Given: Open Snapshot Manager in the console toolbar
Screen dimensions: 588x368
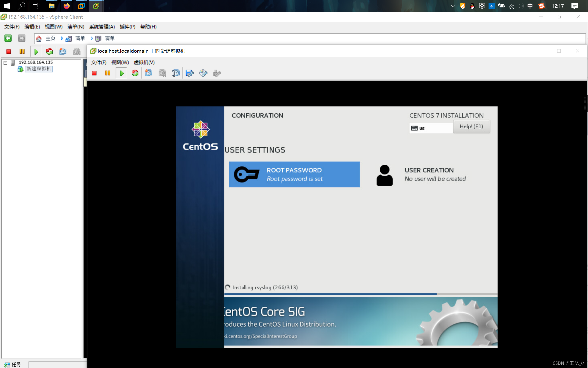Looking at the screenshot, I should (x=176, y=73).
